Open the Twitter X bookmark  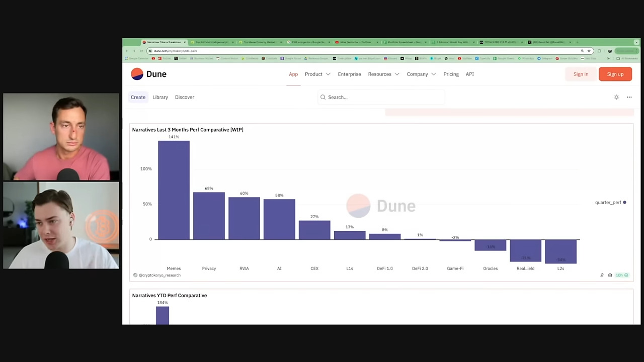[x=181, y=58]
